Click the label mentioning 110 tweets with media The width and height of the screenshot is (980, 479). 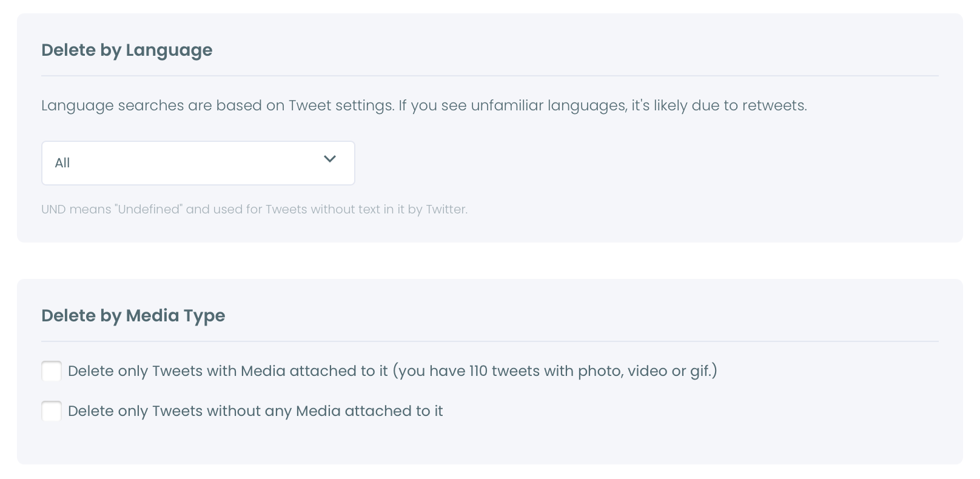[x=393, y=370]
